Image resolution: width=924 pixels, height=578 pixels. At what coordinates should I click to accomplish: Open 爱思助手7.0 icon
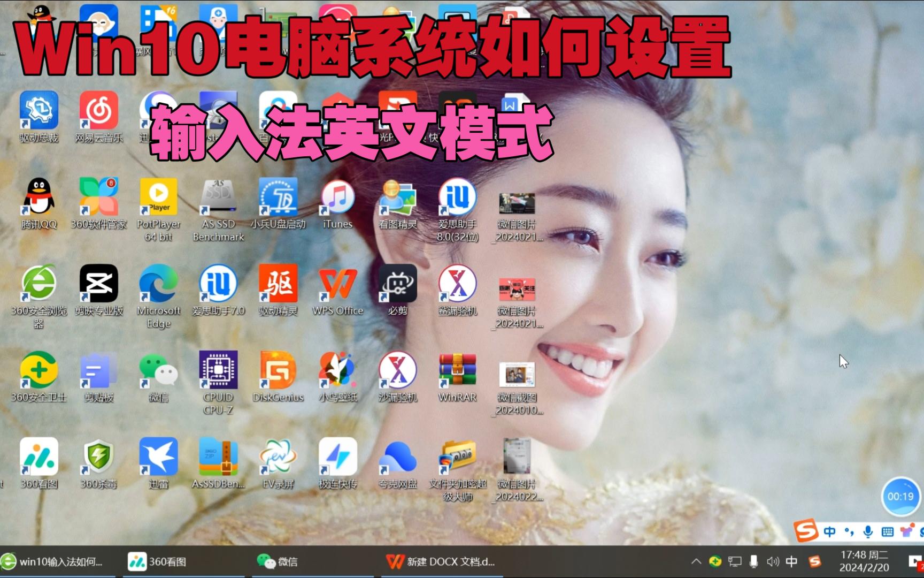pos(219,291)
